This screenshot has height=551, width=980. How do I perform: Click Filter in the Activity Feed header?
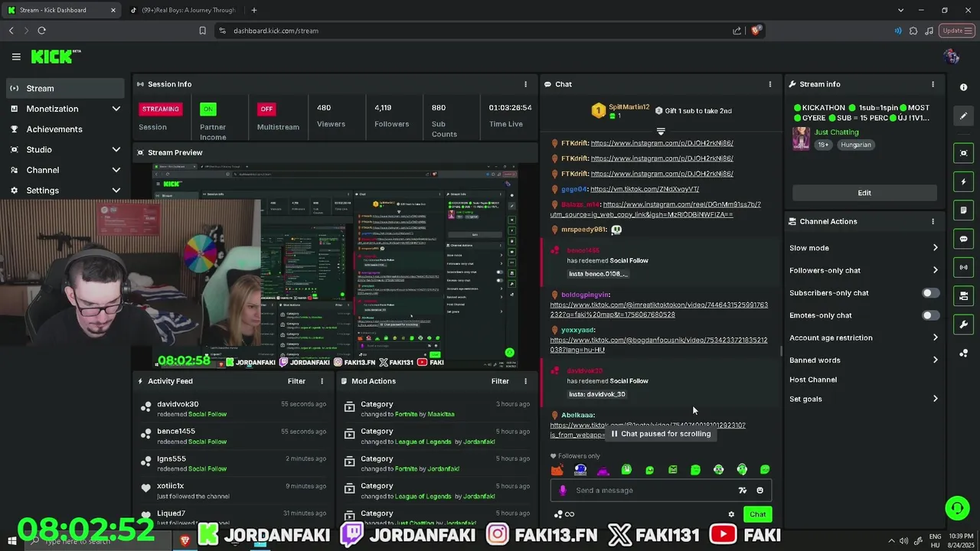(x=296, y=381)
